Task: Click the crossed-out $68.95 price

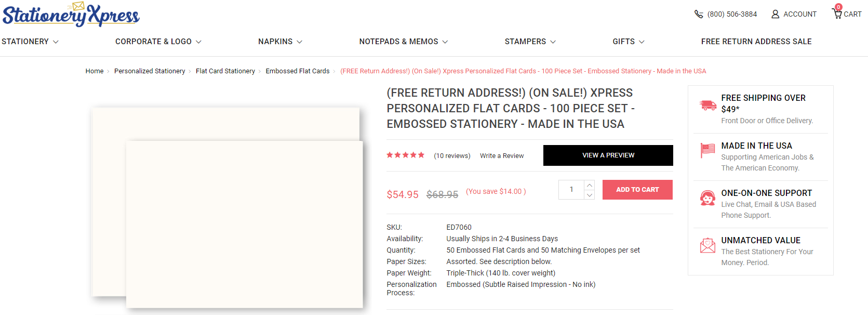Action: tap(442, 194)
